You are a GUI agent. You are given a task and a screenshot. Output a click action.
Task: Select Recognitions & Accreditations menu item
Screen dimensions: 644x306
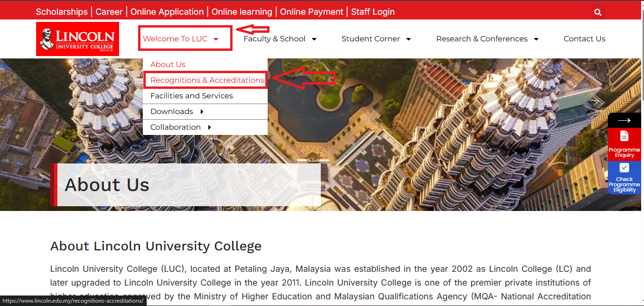point(205,80)
